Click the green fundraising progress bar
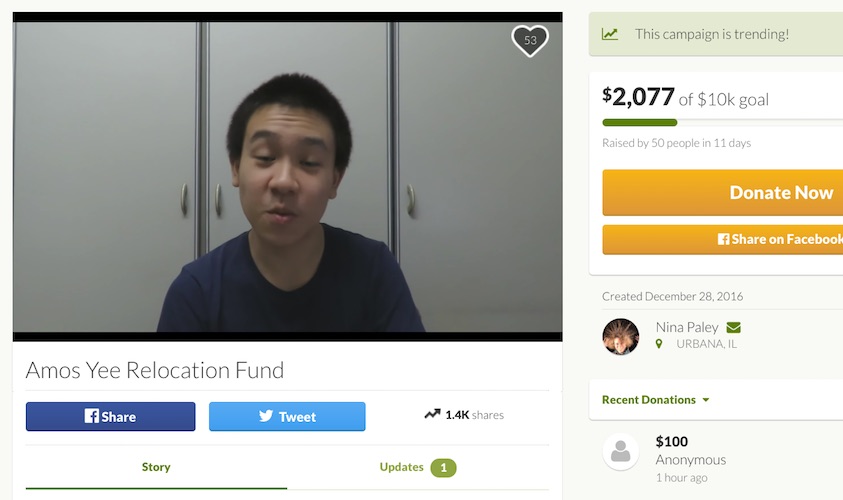843x500 pixels. coord(640,122)
